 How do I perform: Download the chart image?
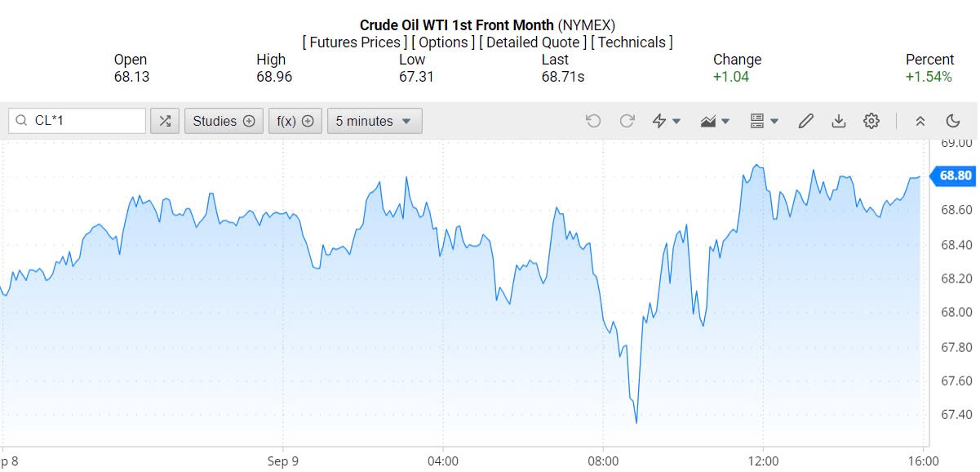click(838, 121)
